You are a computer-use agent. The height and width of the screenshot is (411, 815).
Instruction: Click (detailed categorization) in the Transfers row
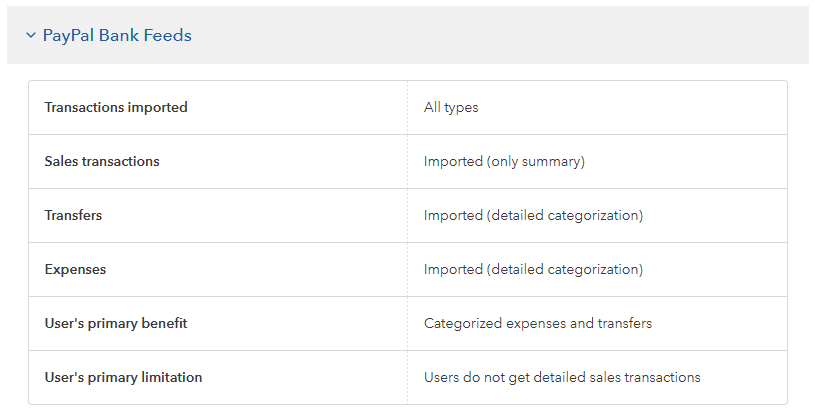click(x=565, y=215)
